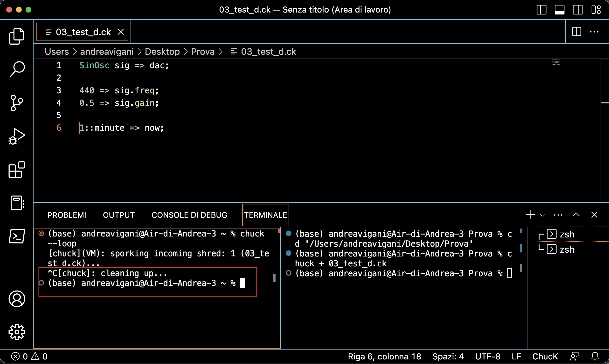
Task: Change line ending via LF status item
Action: pos(516,356)
